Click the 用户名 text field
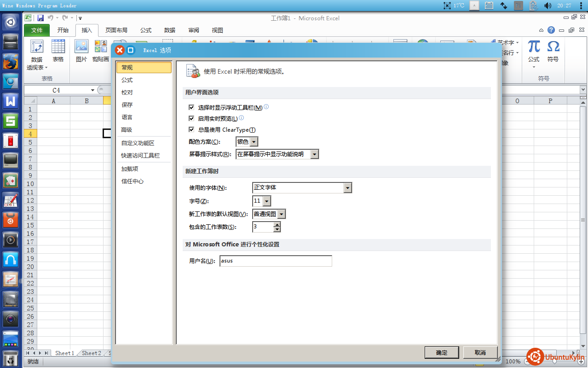 (x=275, y=261)
